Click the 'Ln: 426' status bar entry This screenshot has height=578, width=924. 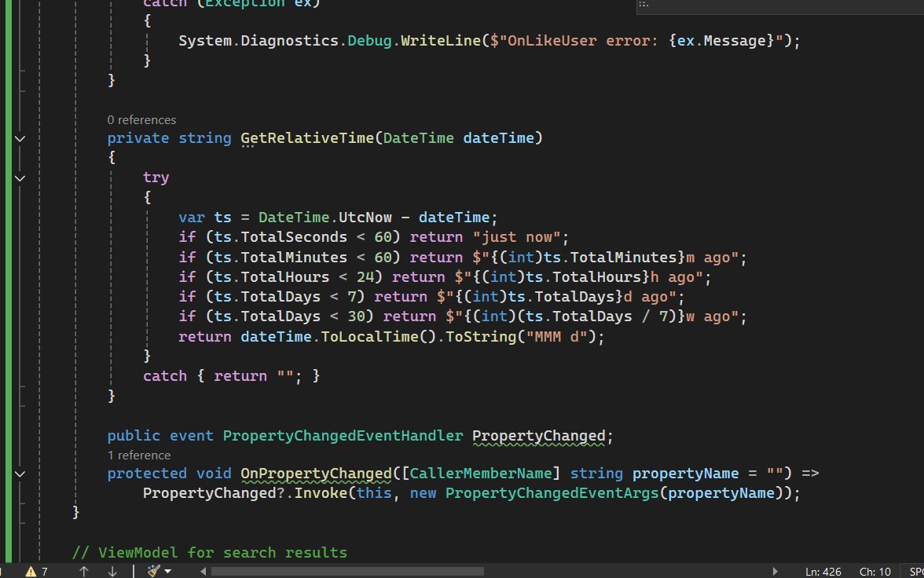(x=823, y=572)
